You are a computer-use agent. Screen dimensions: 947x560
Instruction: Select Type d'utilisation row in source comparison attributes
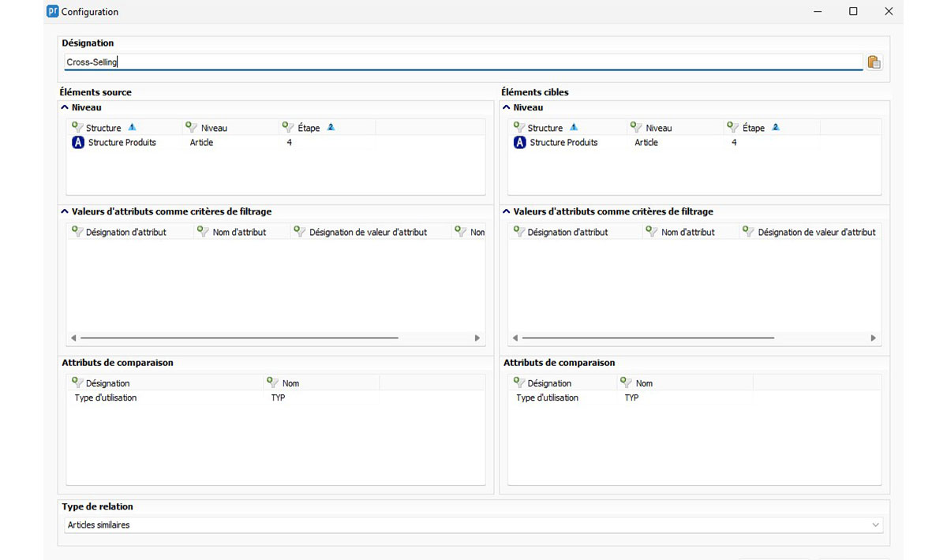click(106, 398)
